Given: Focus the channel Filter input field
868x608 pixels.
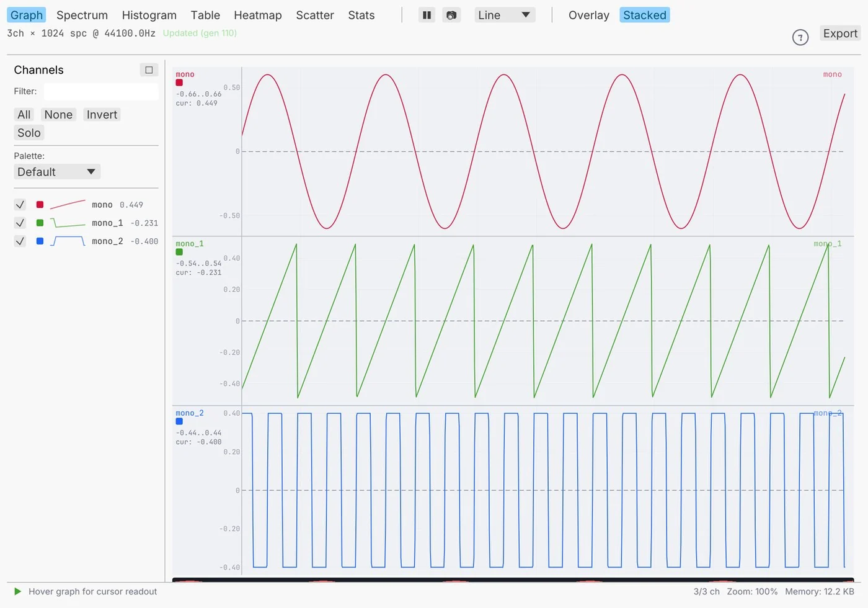Looking at the screenshot, I should (x=101, y=91).
